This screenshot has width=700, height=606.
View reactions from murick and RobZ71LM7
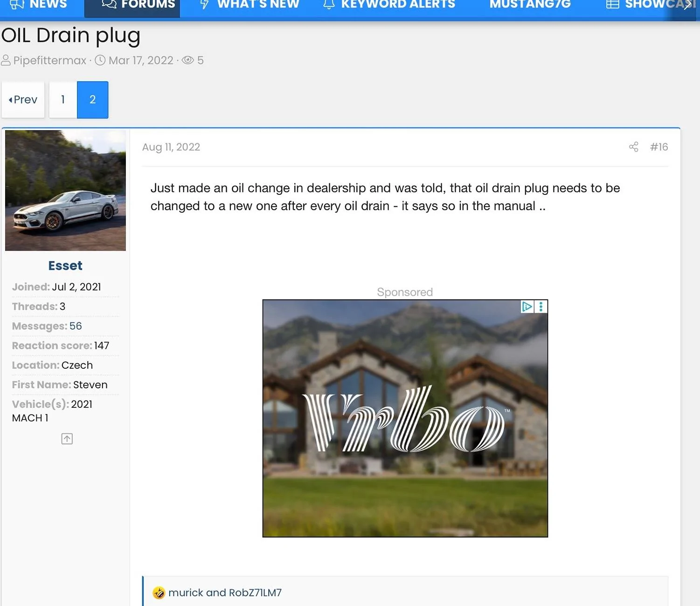click(225, 593)
